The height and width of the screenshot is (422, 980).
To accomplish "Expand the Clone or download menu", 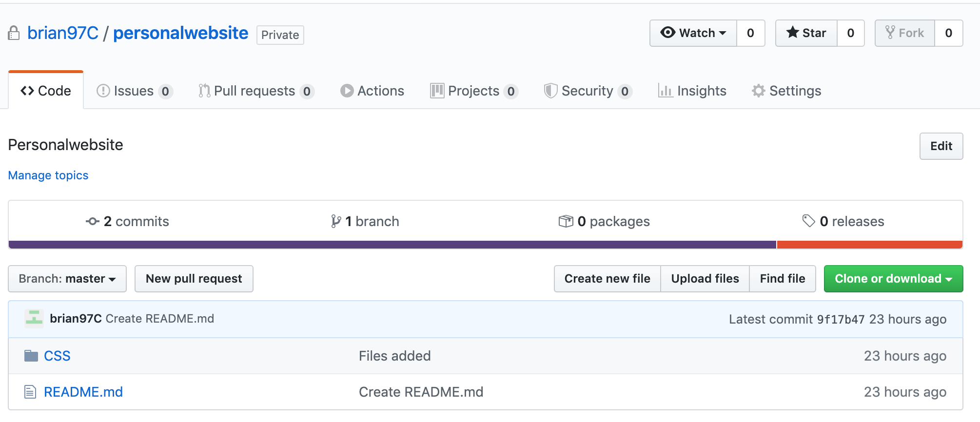I will tap(893, 279).
